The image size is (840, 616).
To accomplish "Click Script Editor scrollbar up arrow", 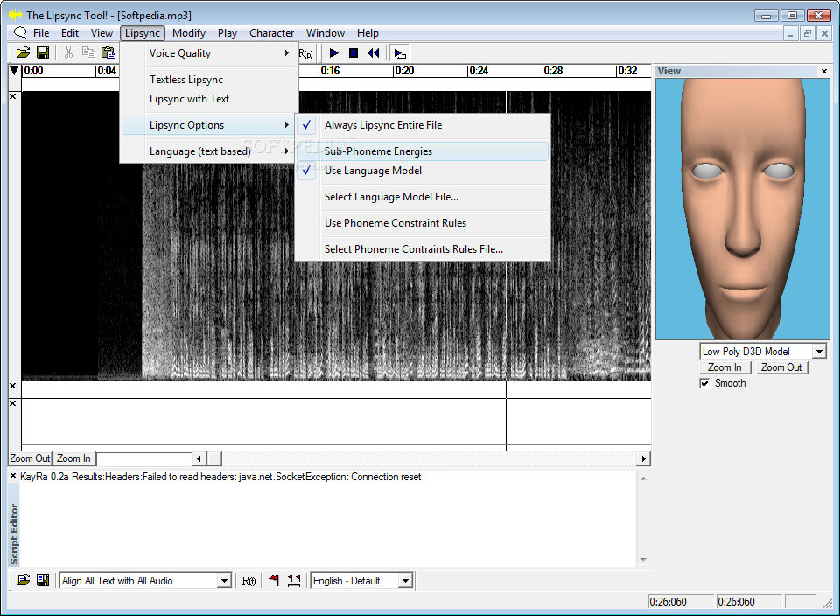I will click(643, 479).
